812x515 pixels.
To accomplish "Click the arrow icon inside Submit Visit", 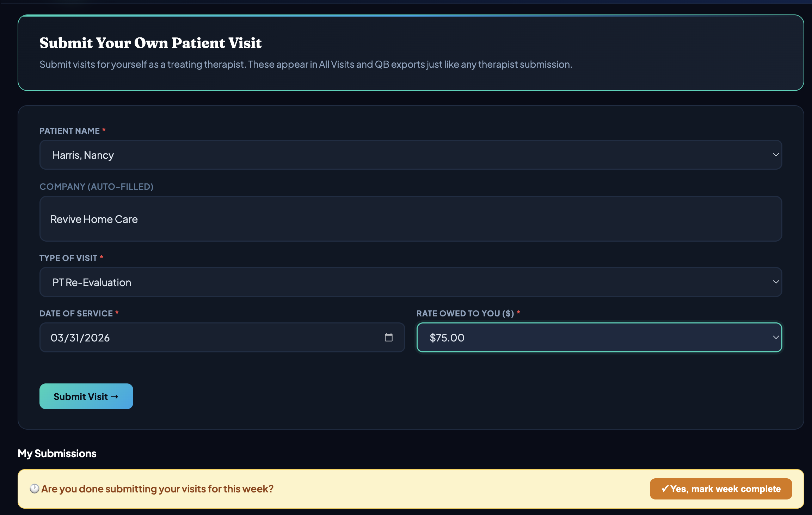I will pos(115,396).
